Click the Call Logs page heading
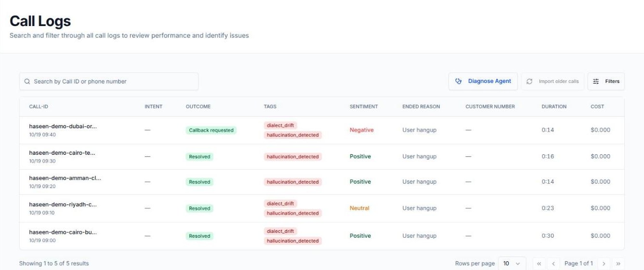 point(40,21)
